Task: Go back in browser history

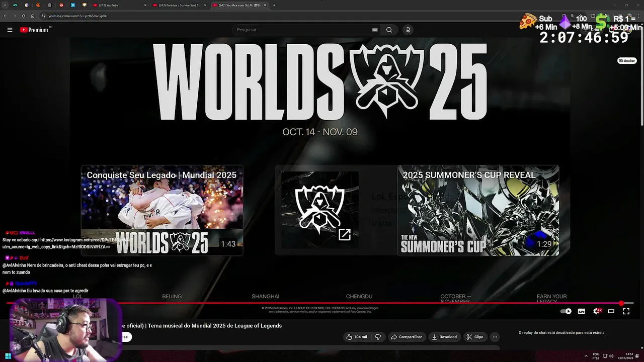Action: tap(5, 16)
